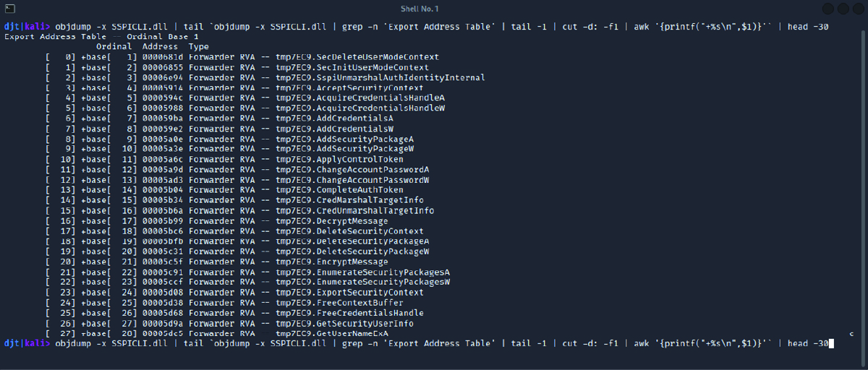Click the ApplyControlToken export line
This screenshot has width=868, height=370.
coord(224,159)
